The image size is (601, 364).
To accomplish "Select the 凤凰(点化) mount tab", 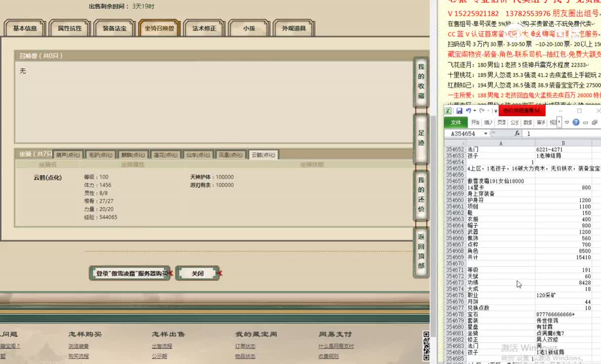I will tap(231, 155).
